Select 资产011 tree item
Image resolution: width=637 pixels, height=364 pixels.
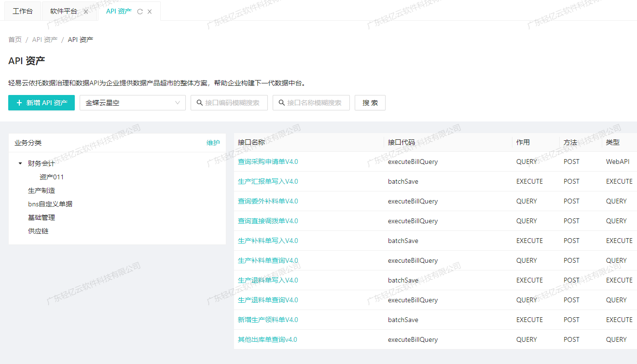(x=52, y=177)
